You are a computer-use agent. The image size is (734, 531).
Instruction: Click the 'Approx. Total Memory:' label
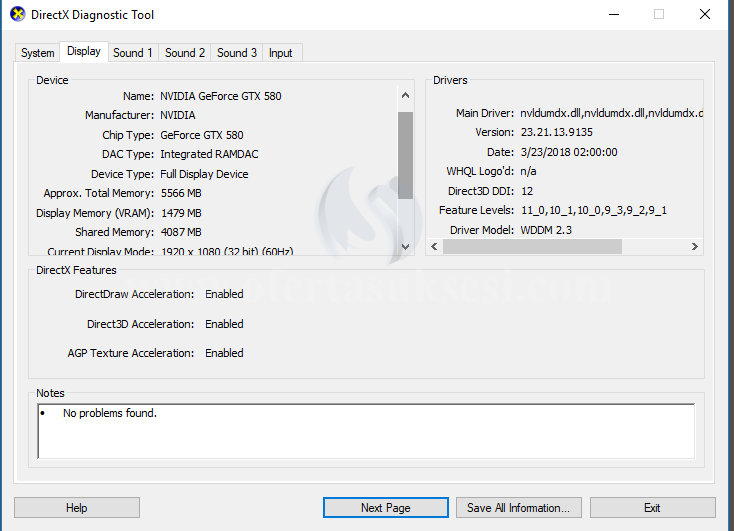(99, 193)
